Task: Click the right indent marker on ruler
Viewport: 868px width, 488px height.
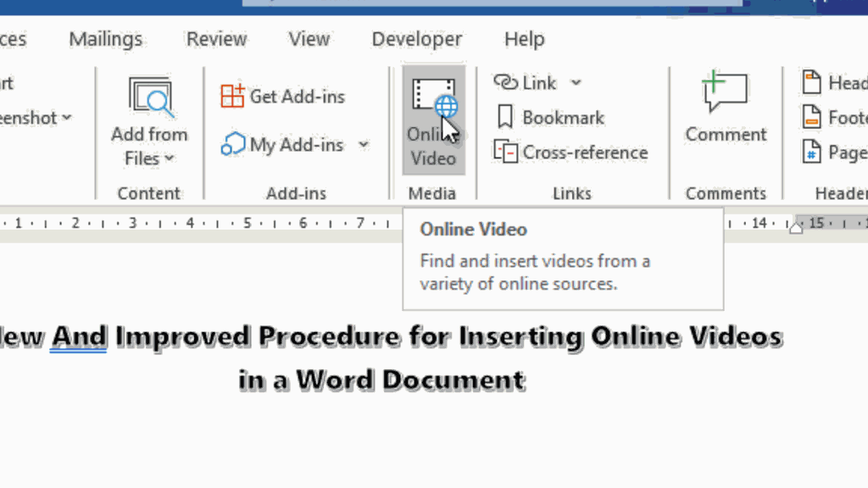Action: pos(796,227)
